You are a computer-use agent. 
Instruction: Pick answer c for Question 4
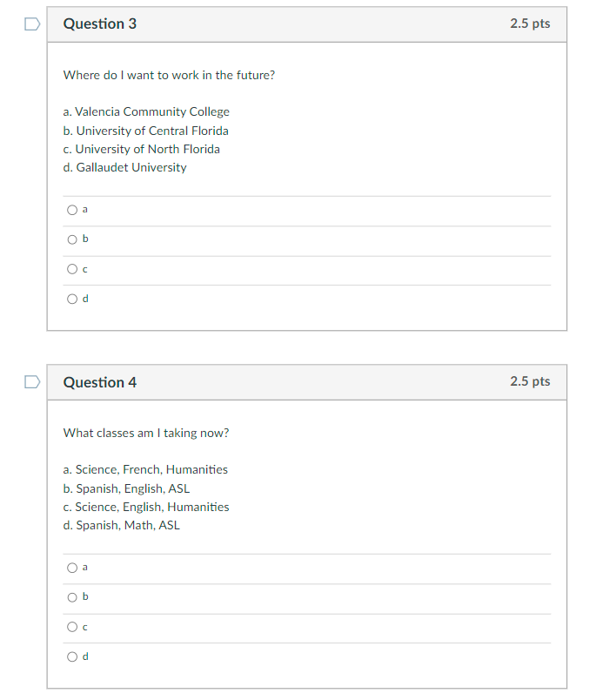coord(71,627)
